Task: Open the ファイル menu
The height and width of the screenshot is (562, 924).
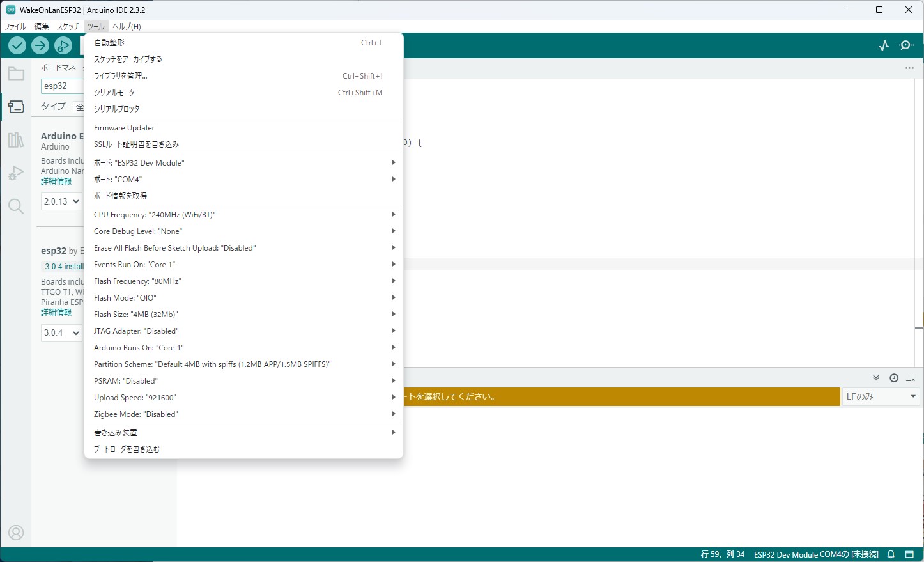Action: pyautogui.click(x=15, y=26)
